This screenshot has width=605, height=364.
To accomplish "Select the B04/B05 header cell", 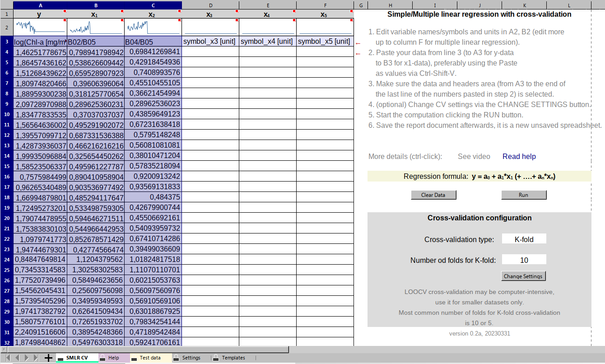I will (x=153, y=42).
